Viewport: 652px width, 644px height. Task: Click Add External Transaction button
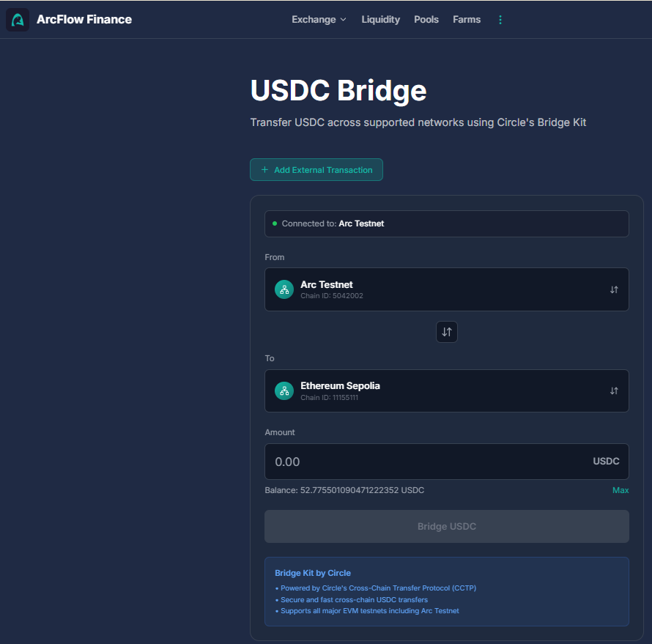point(316,170)
